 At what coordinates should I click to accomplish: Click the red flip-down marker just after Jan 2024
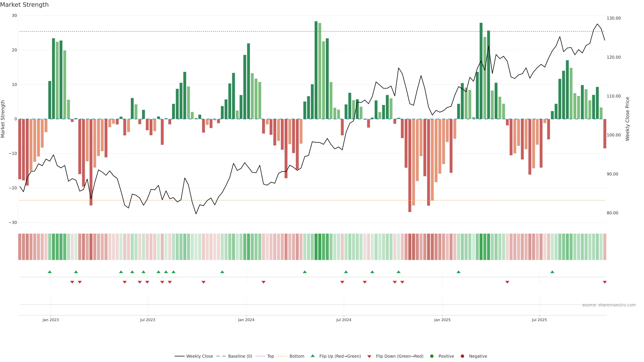coord(263,282)
